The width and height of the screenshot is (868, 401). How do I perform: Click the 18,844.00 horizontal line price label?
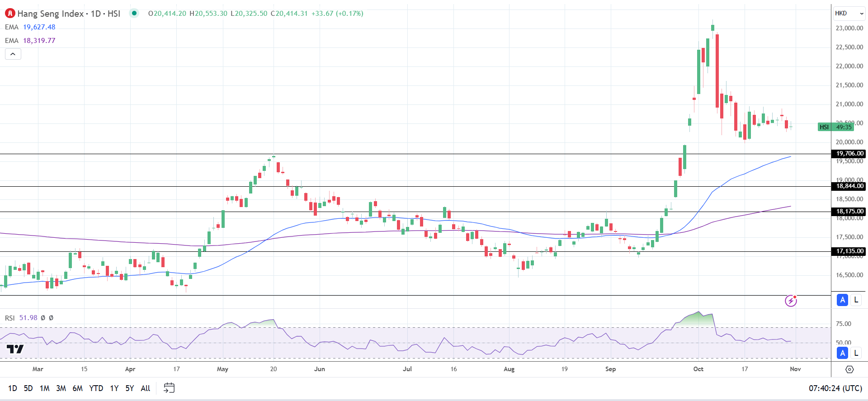point(849,186)
